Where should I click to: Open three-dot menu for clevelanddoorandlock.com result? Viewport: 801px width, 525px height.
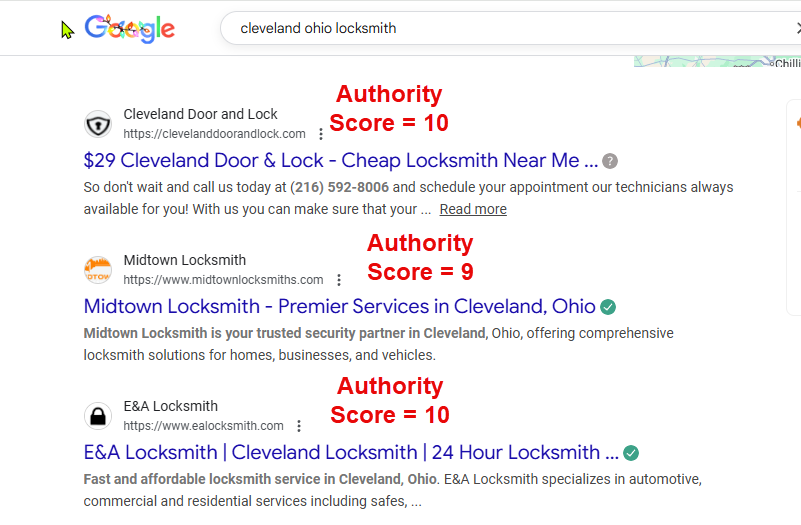pyautogui.click(x=320, y=134)
